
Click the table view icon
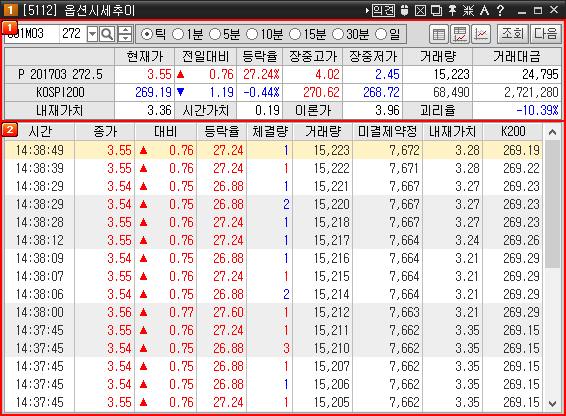pos(439,34)
